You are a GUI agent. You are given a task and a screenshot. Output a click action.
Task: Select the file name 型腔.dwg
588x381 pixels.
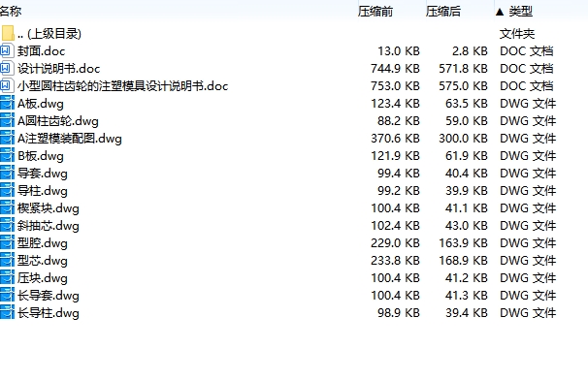point(43,243)
